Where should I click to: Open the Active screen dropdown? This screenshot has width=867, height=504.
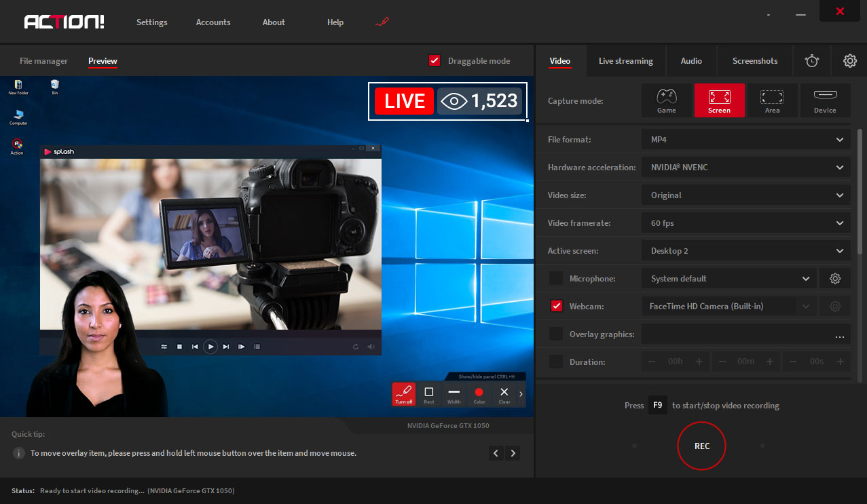pyautogui.click(x=745, y=250)
